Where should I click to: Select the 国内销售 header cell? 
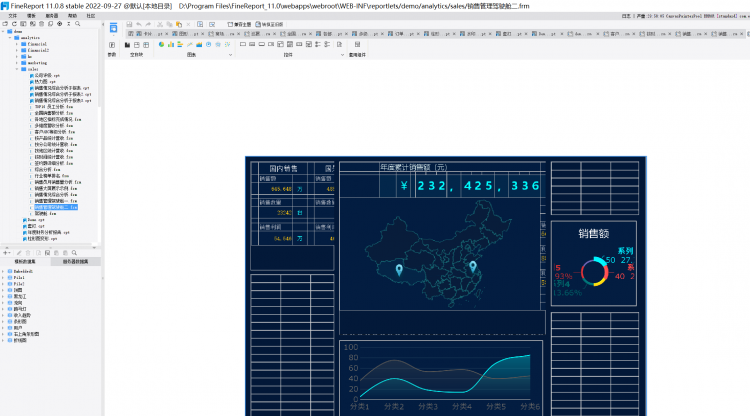pyautogui.click(x=283, y=168)
